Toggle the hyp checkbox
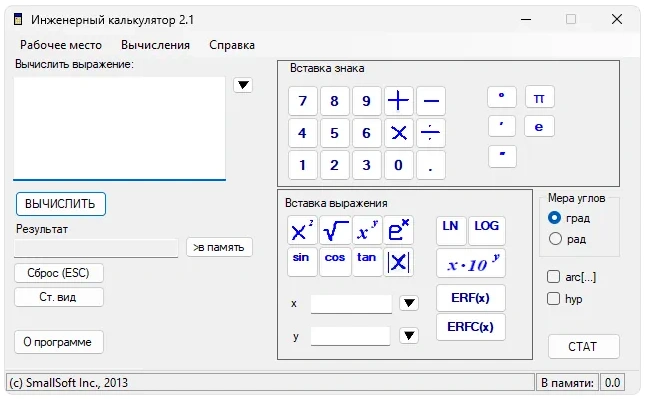 point(553,298)
